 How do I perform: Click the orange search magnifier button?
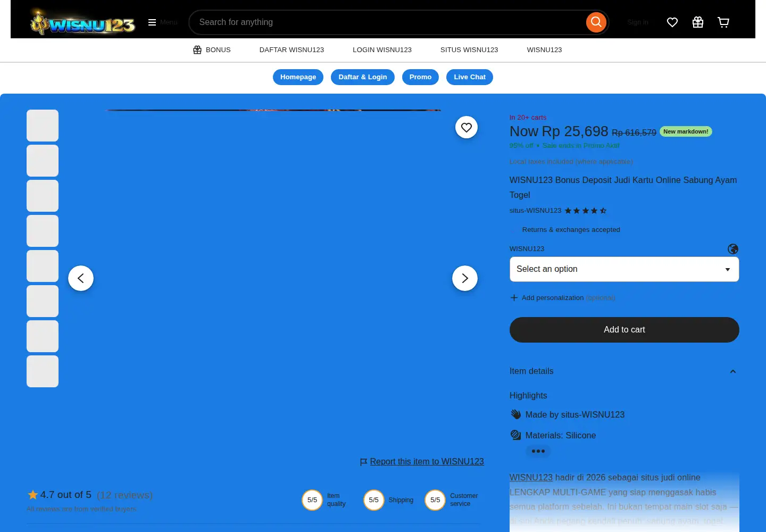coord(596,22)
